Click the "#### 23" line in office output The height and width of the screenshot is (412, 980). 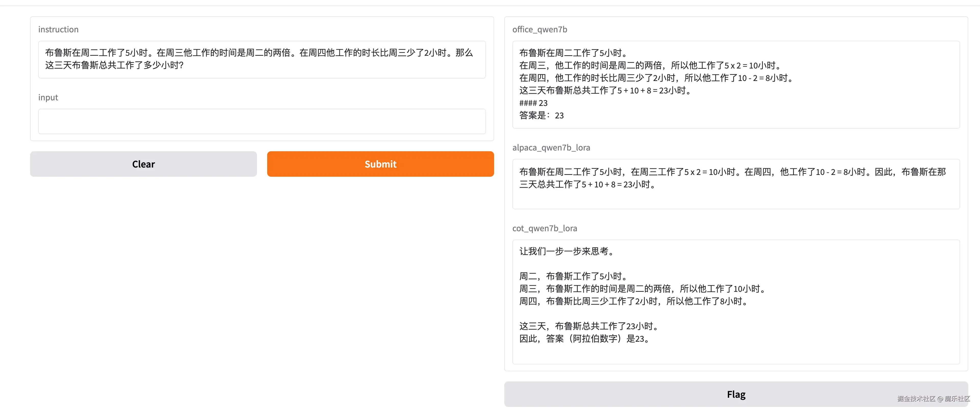point(533,103)
